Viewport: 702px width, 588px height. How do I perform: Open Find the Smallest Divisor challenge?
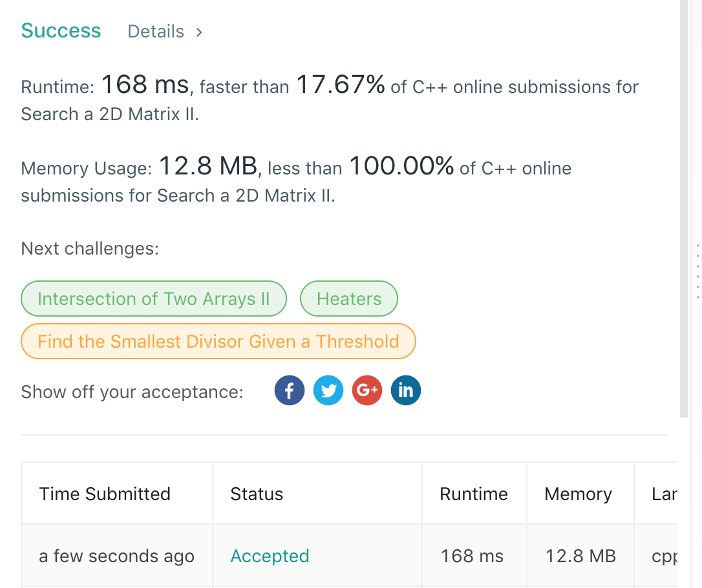218,341
